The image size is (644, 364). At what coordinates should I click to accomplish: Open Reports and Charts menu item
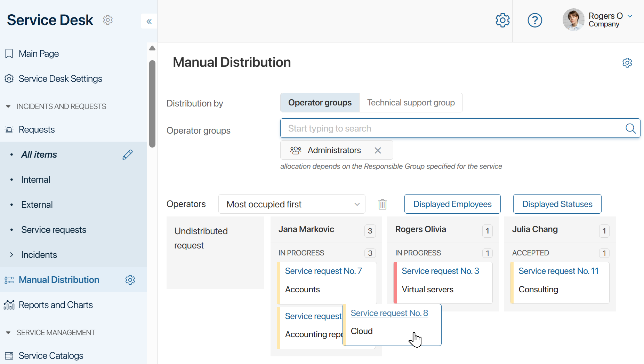tap(56, 305)
